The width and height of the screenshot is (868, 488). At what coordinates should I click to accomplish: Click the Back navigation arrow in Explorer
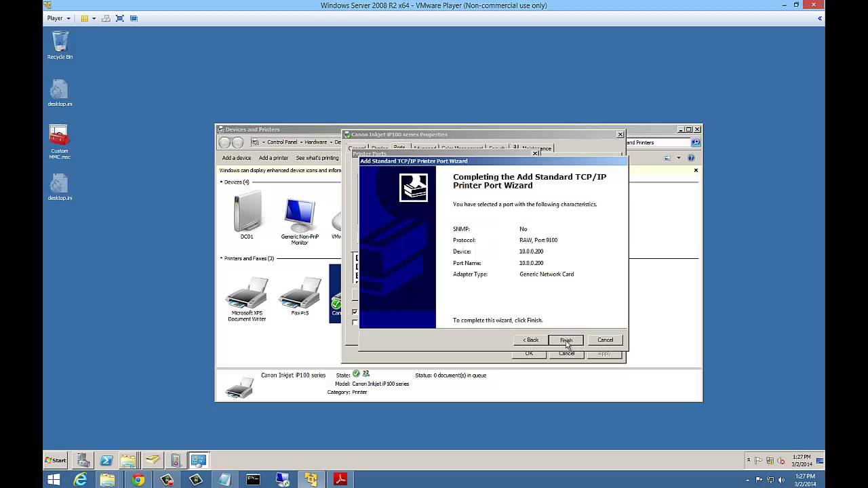point(224,142)
